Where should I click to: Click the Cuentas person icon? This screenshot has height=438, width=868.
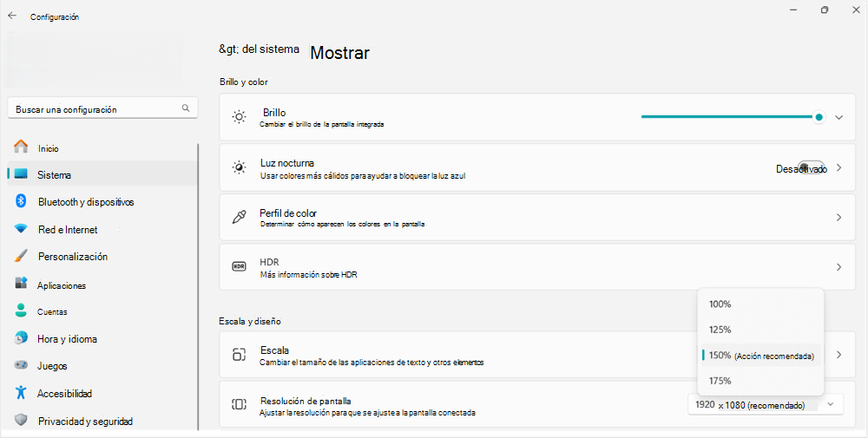coord(21,311)
